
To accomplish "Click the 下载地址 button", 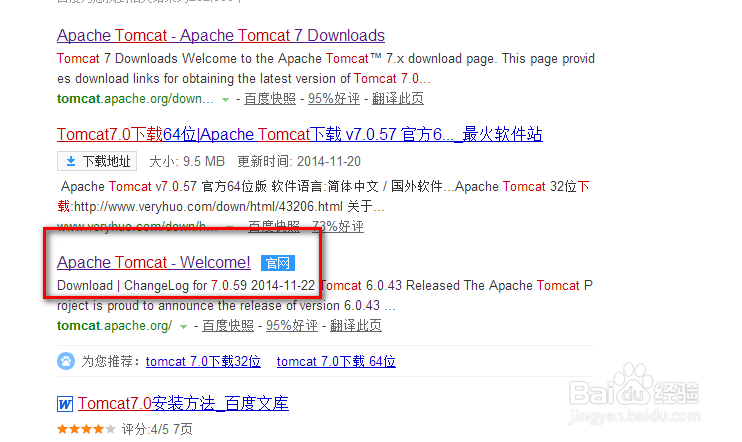I will pyautogui.click(x=97, y=161).
